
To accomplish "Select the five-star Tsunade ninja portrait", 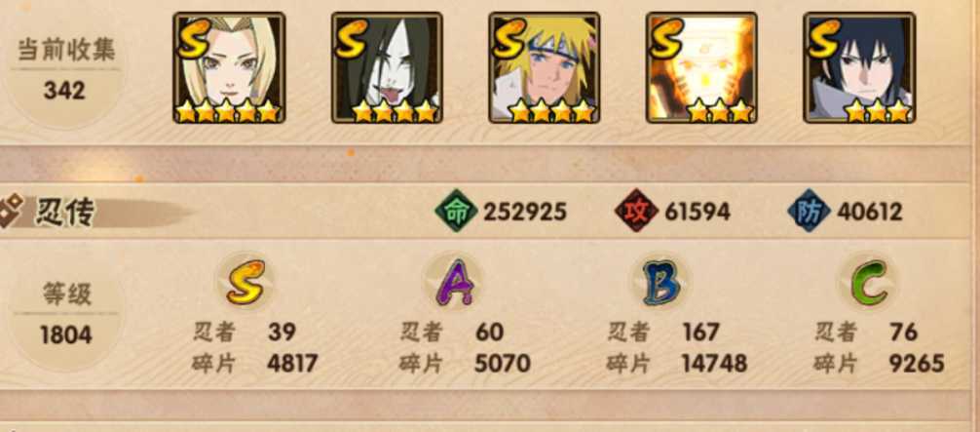I will click(229, 67).
